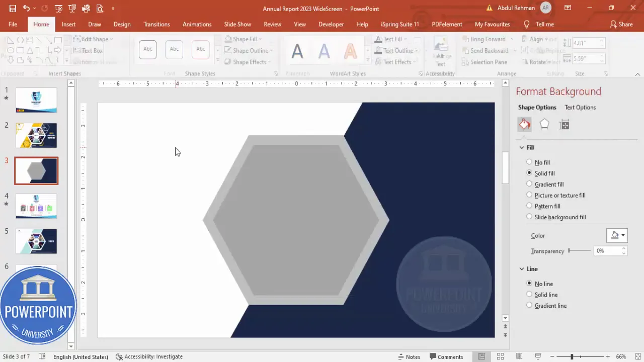Open Accessibility: Investigate status item

pyautogui.click(x=149, y=356)
